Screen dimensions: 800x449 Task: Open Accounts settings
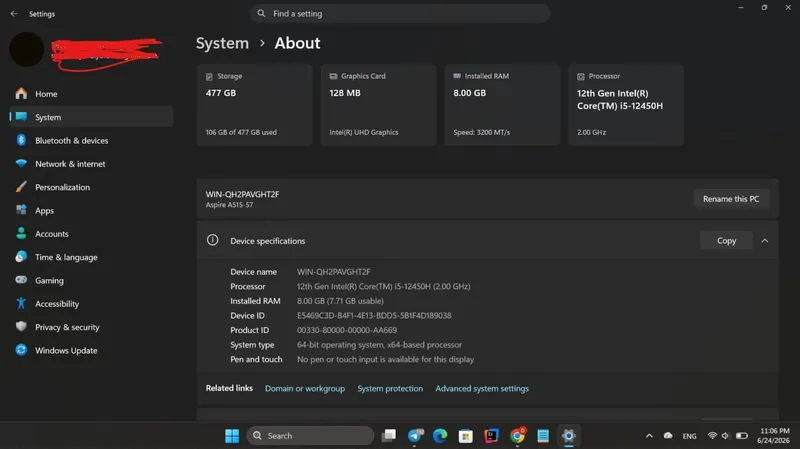click(x=91, y=234)
